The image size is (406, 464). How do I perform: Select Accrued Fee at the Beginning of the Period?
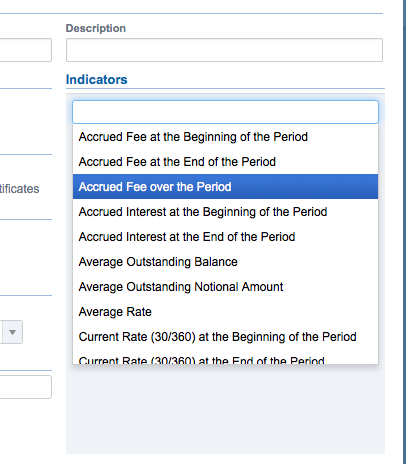pyautogui.click(x=225, y=137)
